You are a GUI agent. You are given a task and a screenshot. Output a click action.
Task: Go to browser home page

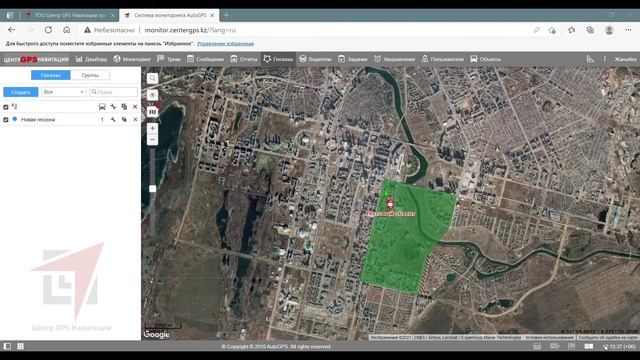67,30
